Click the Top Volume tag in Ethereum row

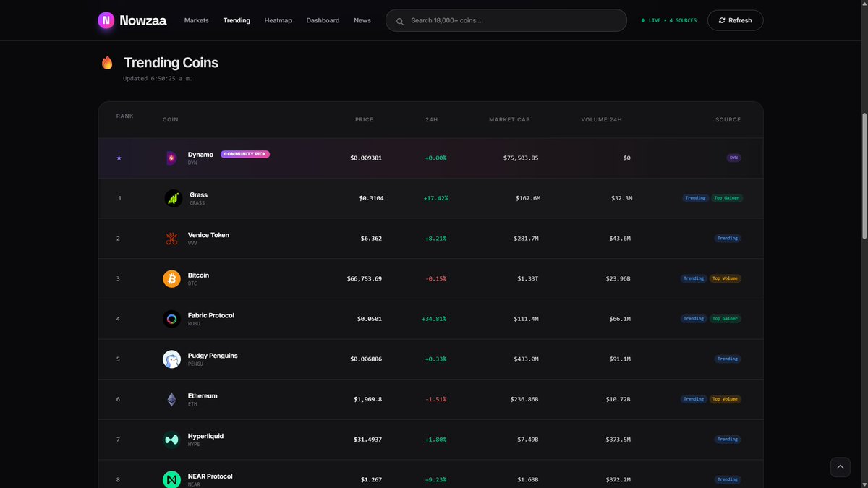point(726,399)
